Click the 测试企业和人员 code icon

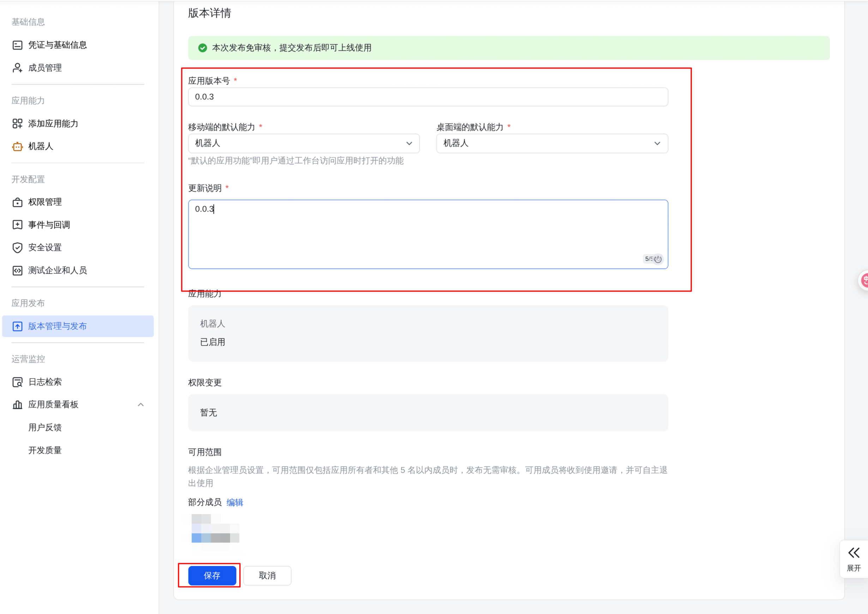[x=17, y=270]
